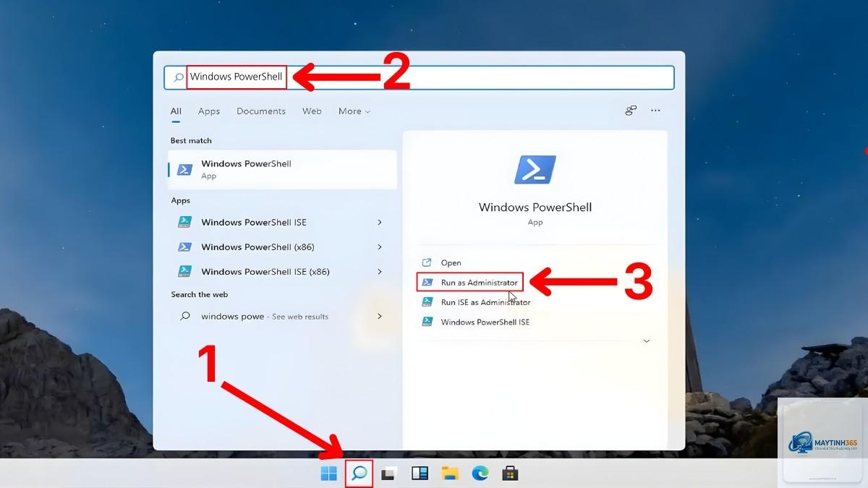Click the Windows PowerShell ISE action icon
Screen dimensions: 868x488
(427, 322)
